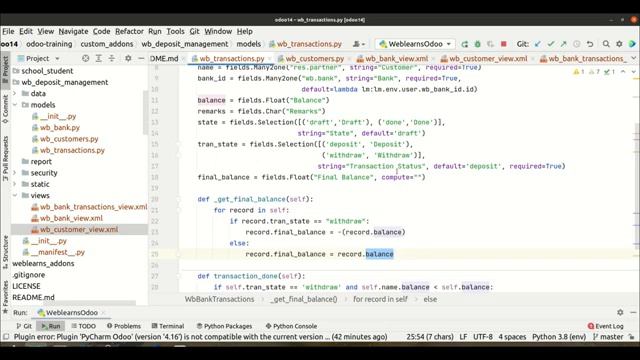The width and height of the screenshot is (640, 360).
Task: Open the Tools menu
Action: (175, 31)
